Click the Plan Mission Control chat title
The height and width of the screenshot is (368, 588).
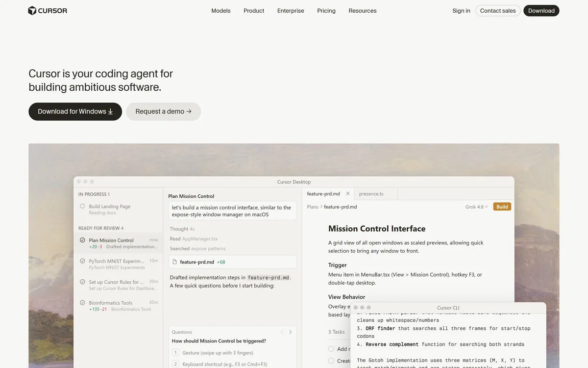click(x=191, y=196)
